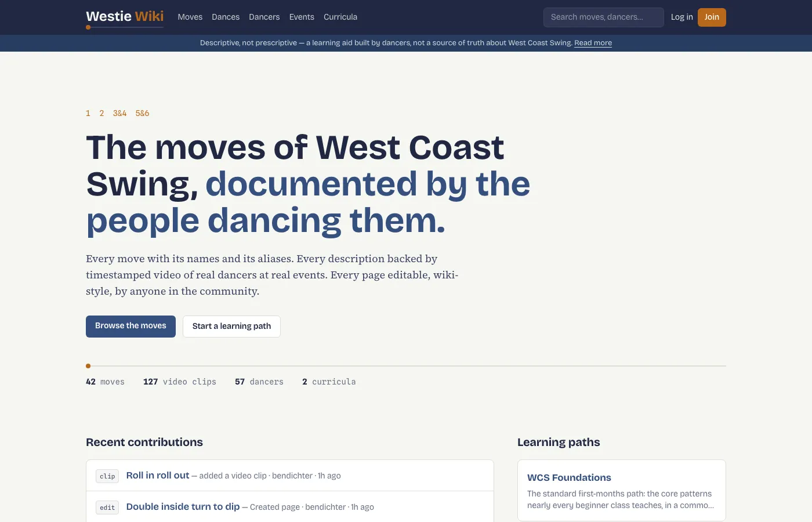Open the Roll in roll out contribution
This screenshot has height=522, width=812.
[x=158, y=476]
